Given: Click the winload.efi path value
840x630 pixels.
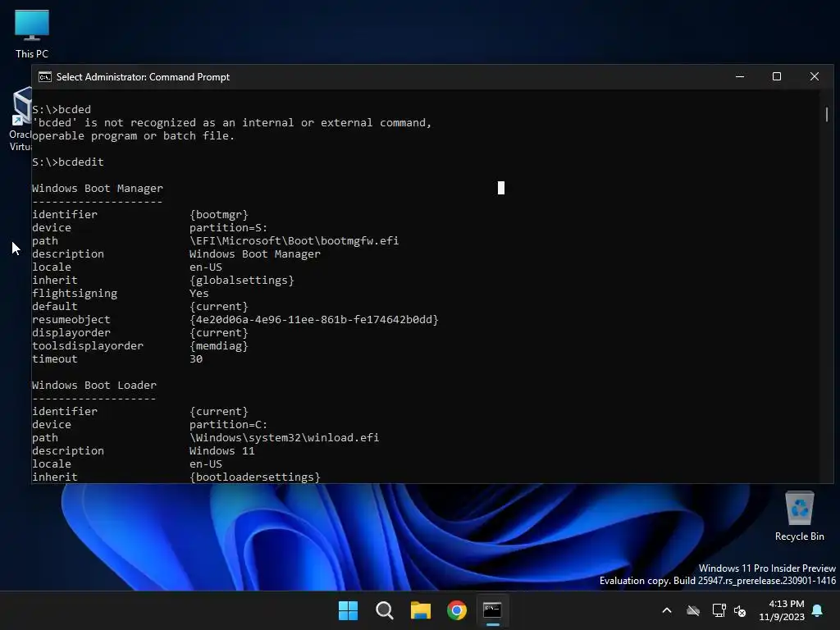Looking at the screenshot, I should 284,438.
